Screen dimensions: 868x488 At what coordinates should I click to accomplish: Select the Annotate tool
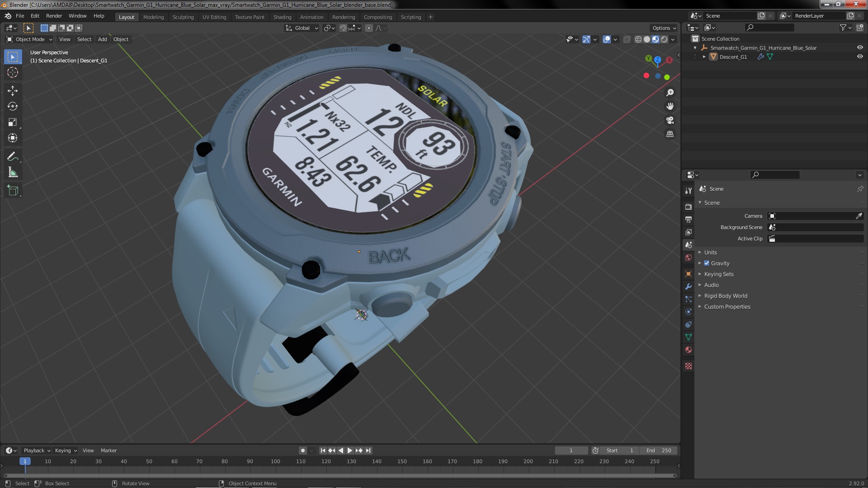(x=13, y=157)
